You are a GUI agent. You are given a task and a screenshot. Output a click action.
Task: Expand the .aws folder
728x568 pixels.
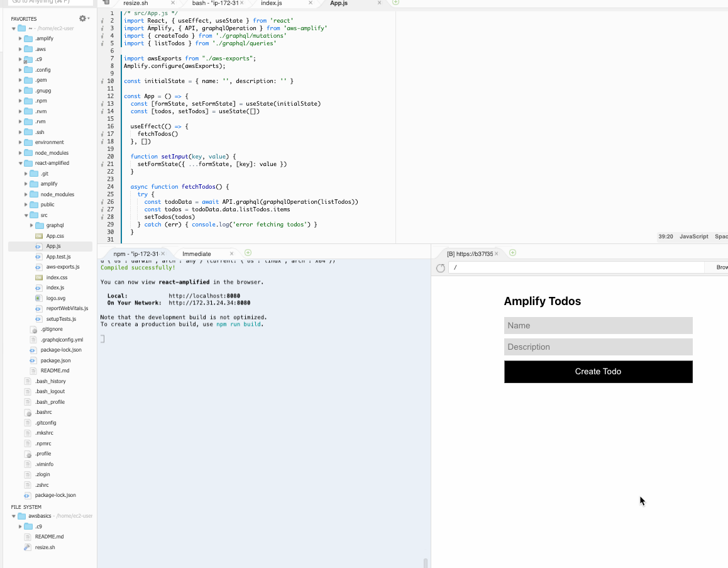click(20, 49)
